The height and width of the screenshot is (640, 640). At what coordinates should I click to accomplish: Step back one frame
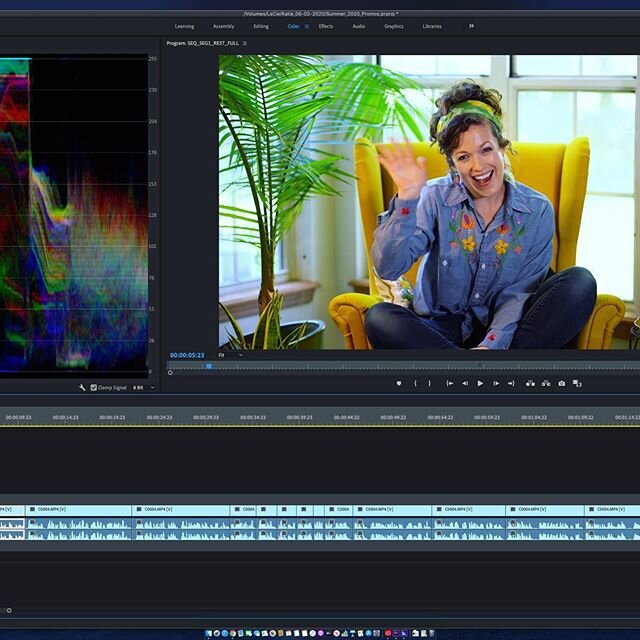click(465, 383)
